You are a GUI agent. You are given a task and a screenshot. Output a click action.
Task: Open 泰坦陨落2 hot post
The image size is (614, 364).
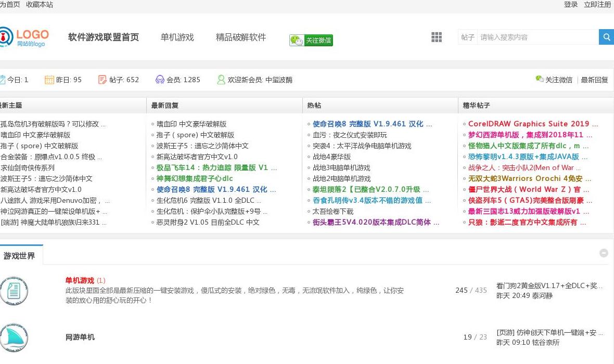point(370,189)
